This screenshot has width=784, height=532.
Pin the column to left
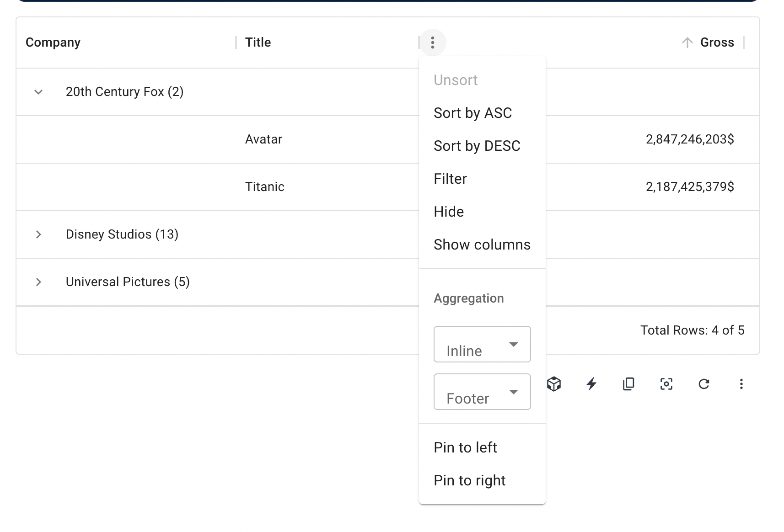coord(465,447)
